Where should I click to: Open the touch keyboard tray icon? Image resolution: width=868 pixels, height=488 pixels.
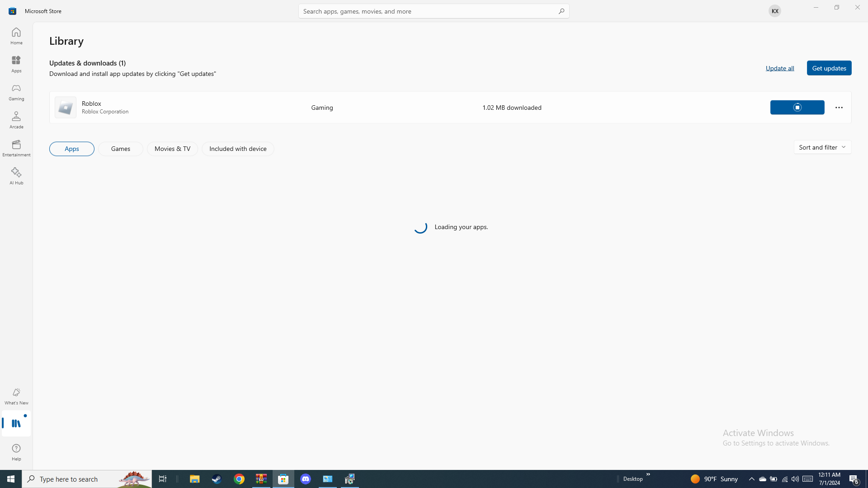[807, 479]
